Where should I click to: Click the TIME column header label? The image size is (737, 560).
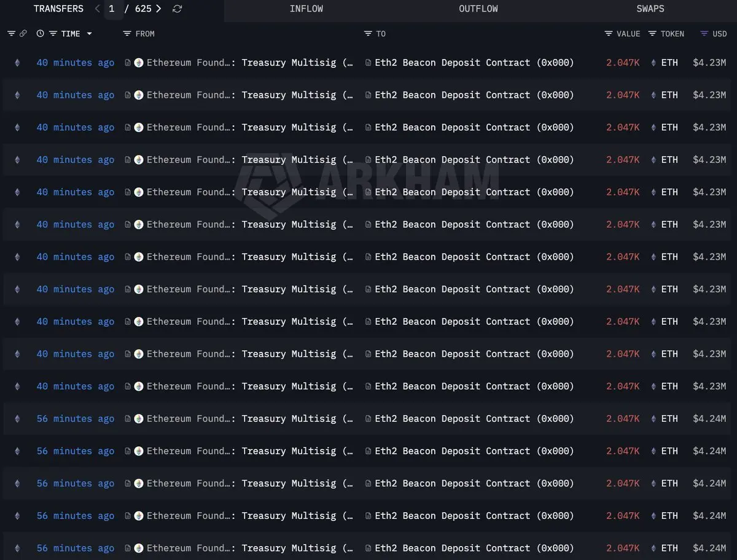(71, 34)
